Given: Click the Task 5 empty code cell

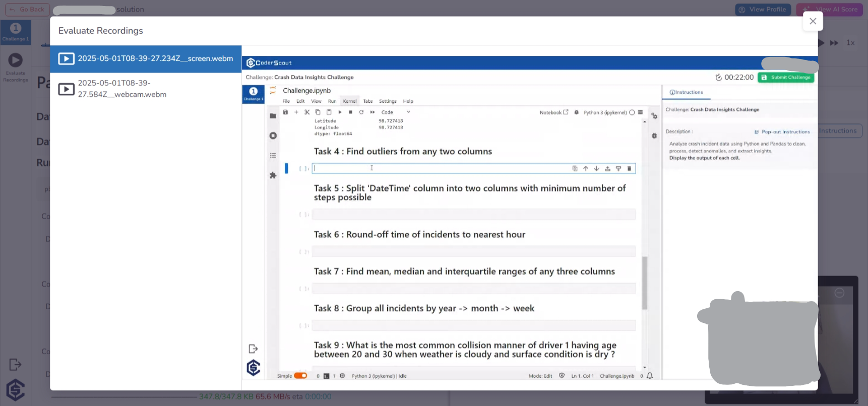Looking at the screenshot, I should click(473, 215).
